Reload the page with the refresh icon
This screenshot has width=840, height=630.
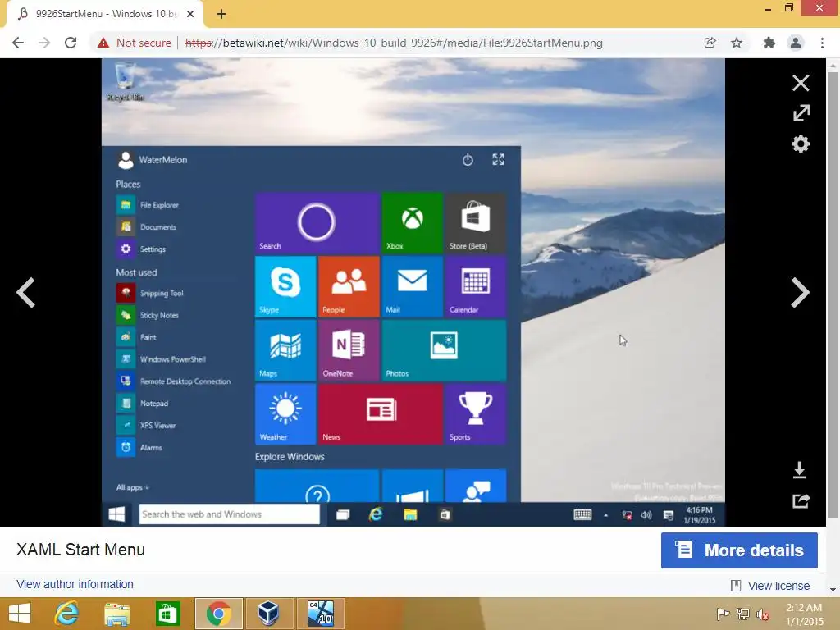71,43
